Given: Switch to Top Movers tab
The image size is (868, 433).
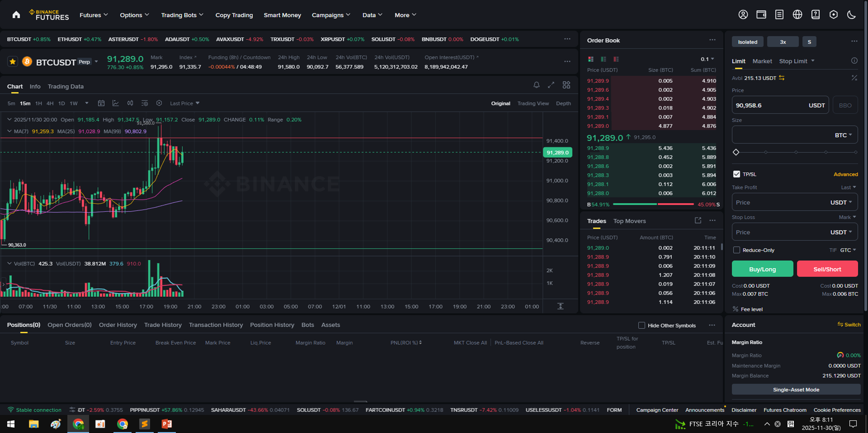Looking at the screenshot, I should pyautogui.click(x=629, y=221).
